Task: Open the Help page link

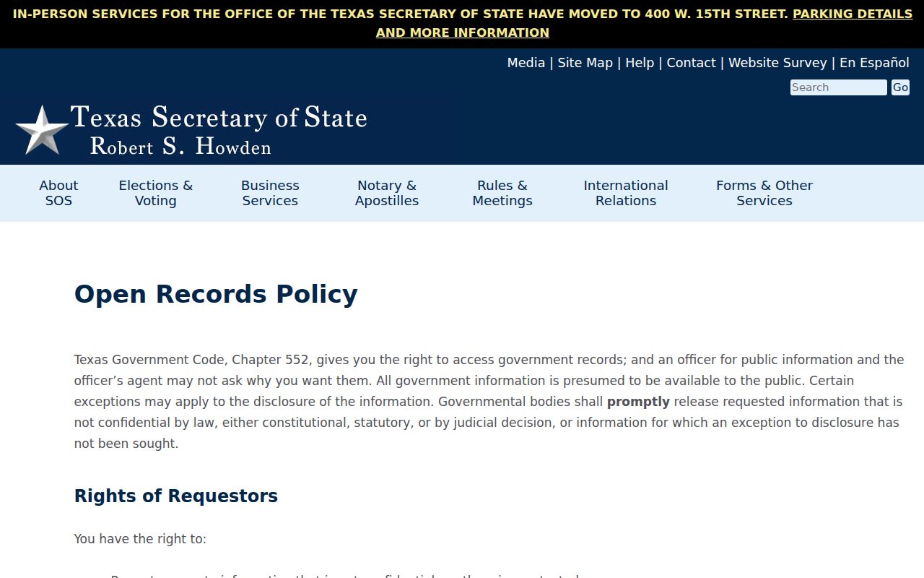Action: (640, 63)
